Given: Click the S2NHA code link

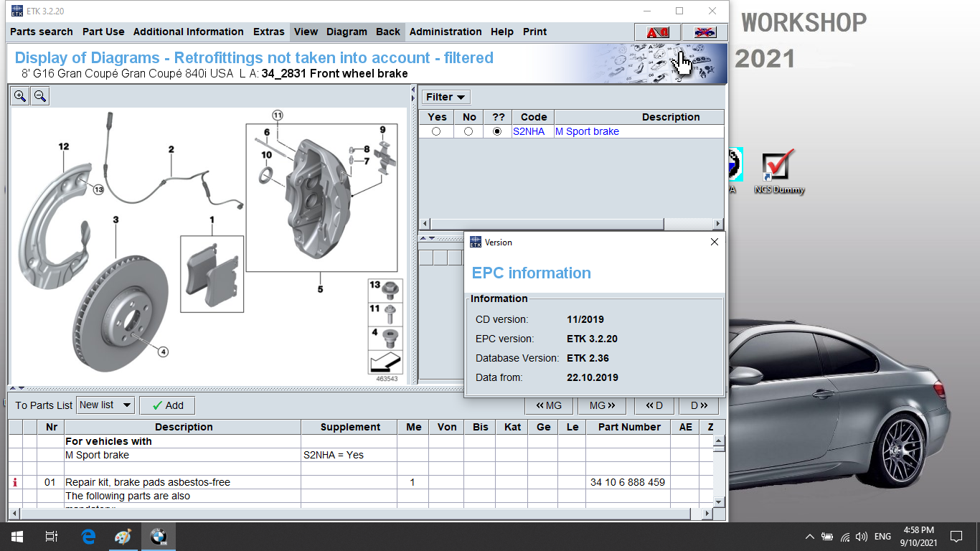Looking at the screenshot, I should tap(529, 131).
